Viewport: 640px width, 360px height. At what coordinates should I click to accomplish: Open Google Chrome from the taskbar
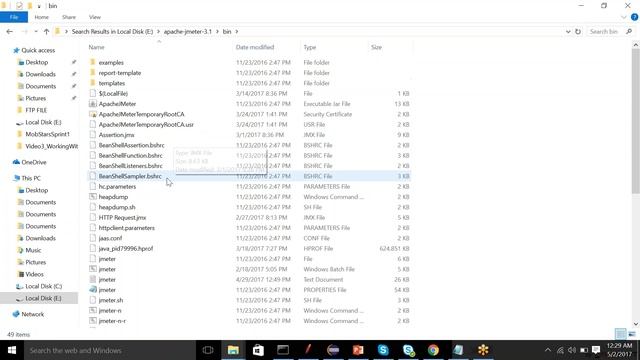[433, 350]
